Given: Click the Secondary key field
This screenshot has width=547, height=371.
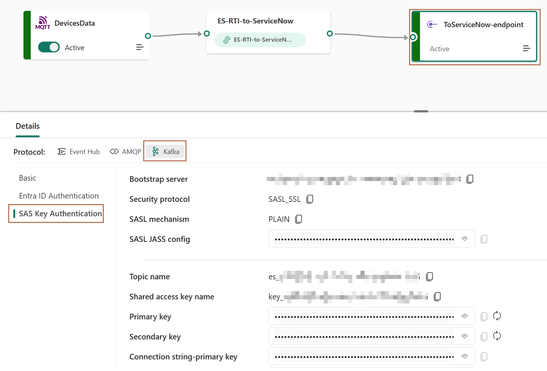Looking at the screenshot, I should click(x=371, y=336).
